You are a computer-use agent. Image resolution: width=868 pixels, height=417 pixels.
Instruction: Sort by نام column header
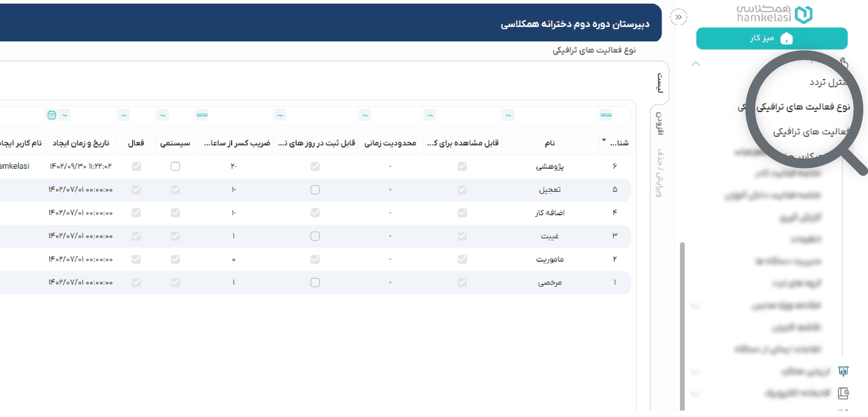550,143
